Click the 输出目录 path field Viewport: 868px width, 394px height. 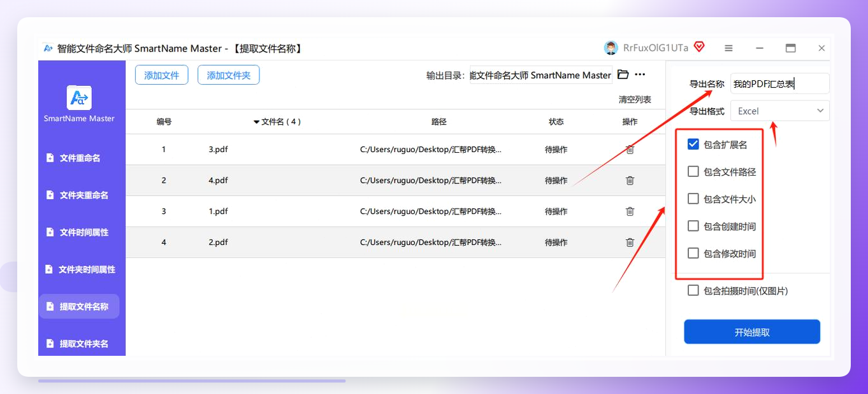coord(541,75)
